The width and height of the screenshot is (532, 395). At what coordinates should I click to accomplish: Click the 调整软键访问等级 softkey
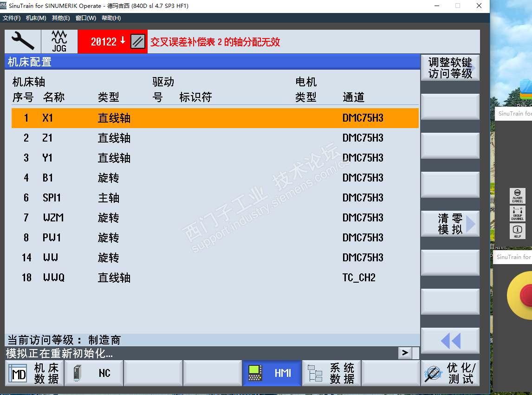click(450, 67)
